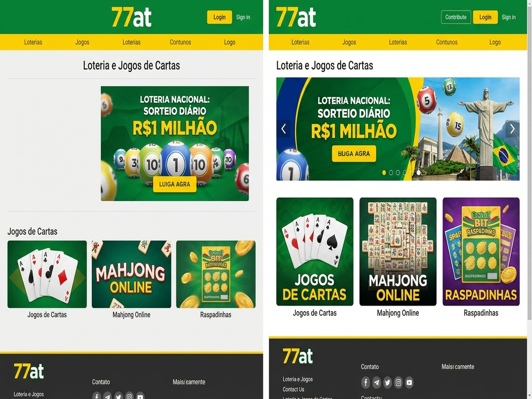Click the fully visible Facebook footer icon
532x399 pixels.
[x=365, y=383]
